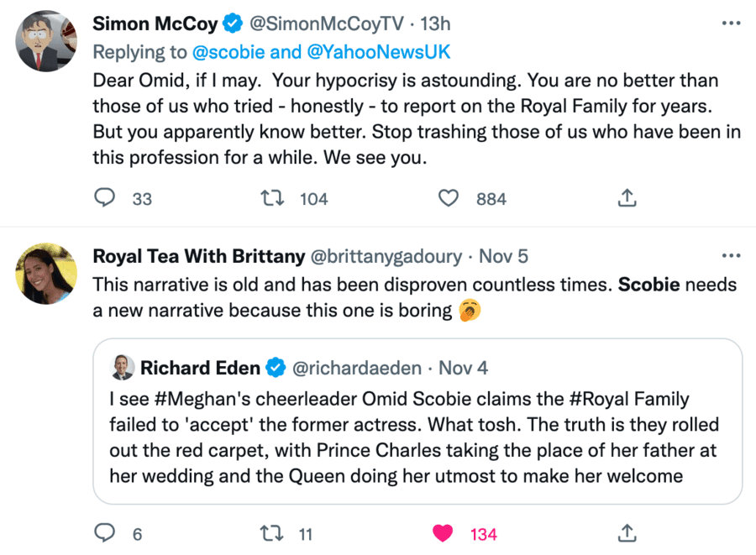Reply to Simon McCoy's tweet
756x555 pixels.
(x=104, y=198)
